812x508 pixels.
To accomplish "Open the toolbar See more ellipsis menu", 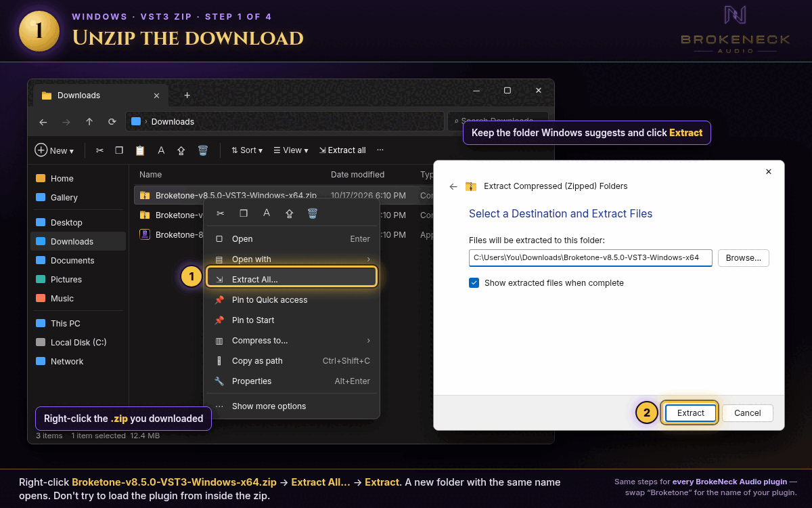I will pyautogui.click(x=380, y=150).
